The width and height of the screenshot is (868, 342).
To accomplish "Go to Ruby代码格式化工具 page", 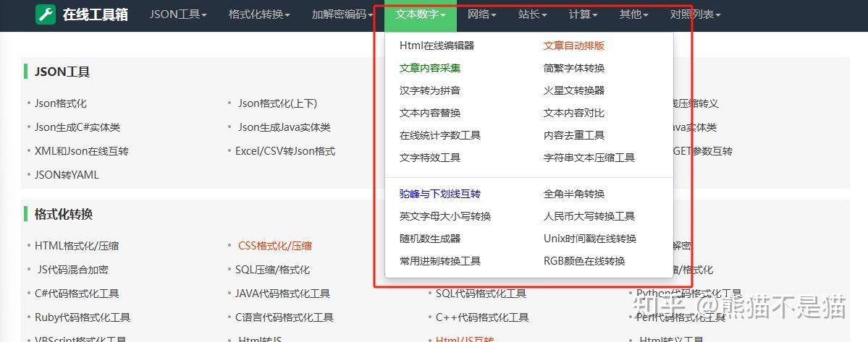I will click(83, 317).
